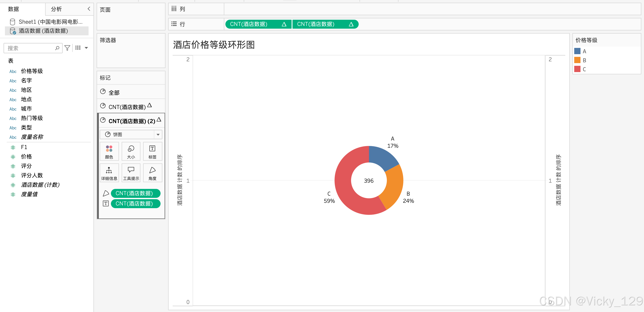Viewport: 644px width, 312px height.
Task: Click the blue A legend color swatch
Action: [577, 51]
